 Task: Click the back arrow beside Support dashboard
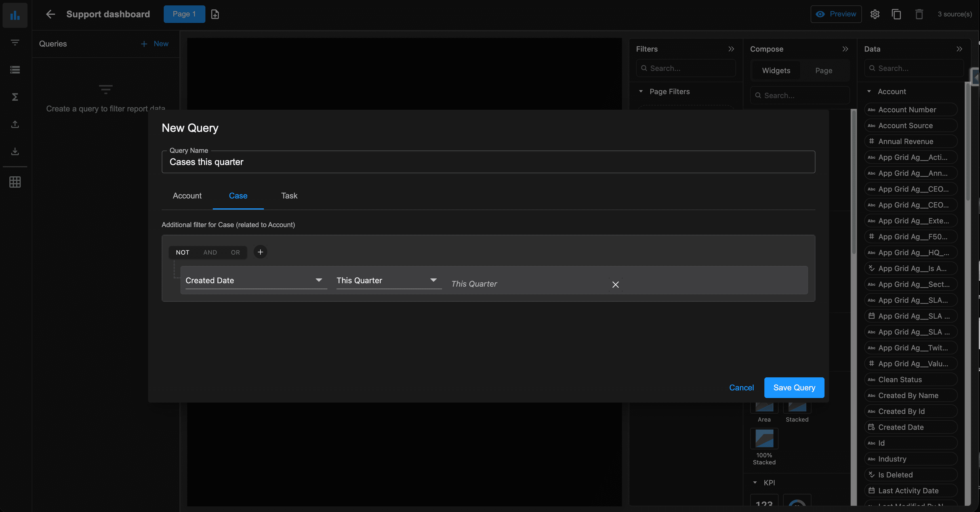(x=50, y=14)
